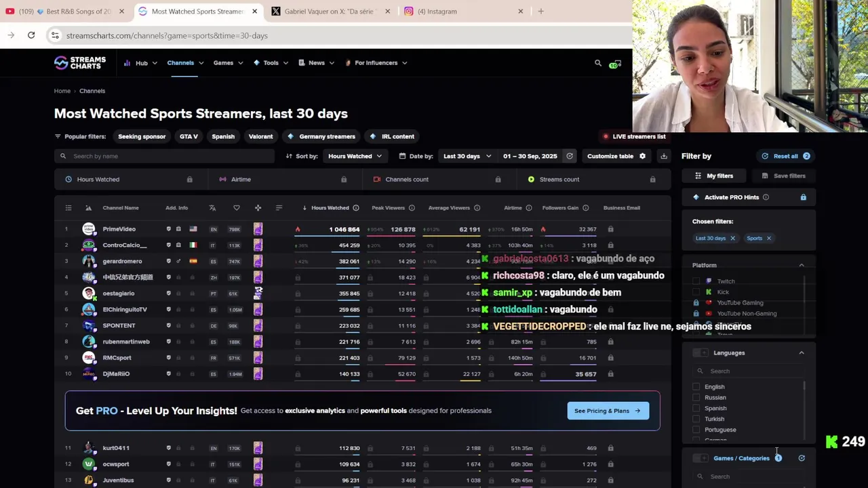Open the Tools navigation dropdown
The image size is (868, 488).
271,63
